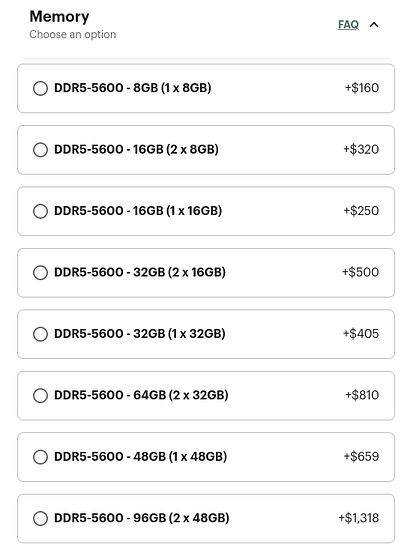Screen dimensions: 415x550
Task: Click the +$500 price for 32GB dual
Action: 360,272
